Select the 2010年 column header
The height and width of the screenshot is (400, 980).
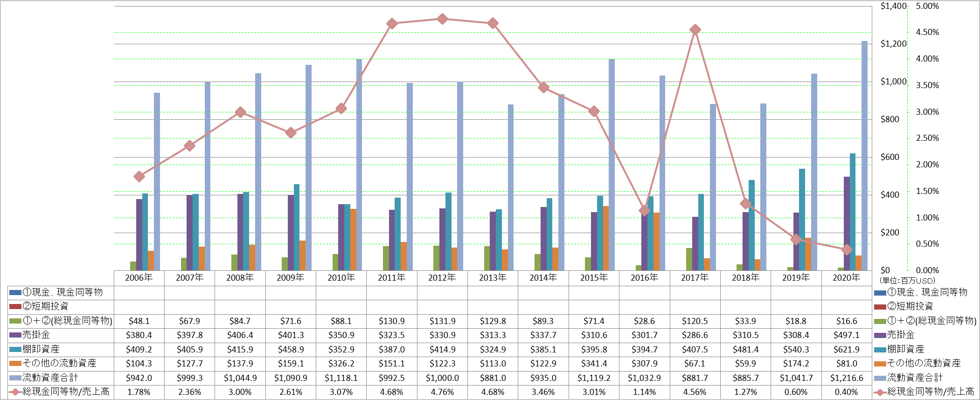pyautogui.click(x=341, y=278)
